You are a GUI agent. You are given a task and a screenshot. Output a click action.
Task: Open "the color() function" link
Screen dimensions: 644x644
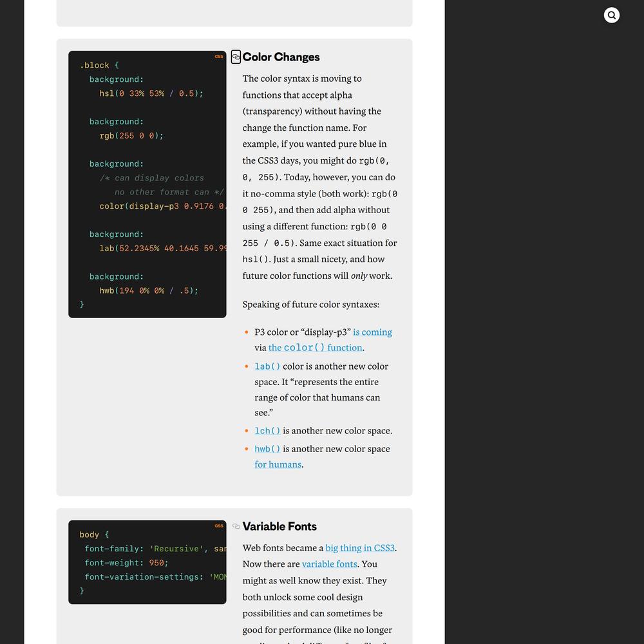[x=315, y=348]
